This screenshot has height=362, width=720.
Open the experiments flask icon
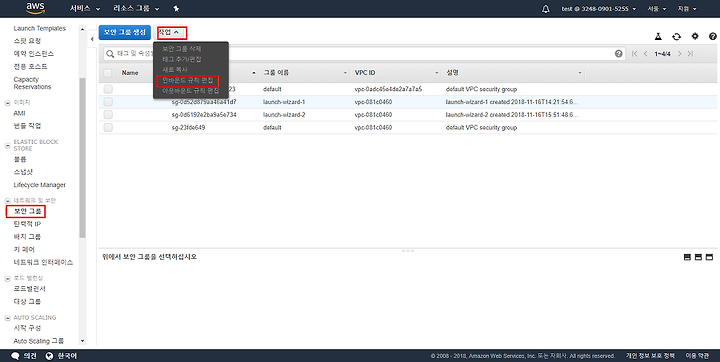click(x=658, y=36)
